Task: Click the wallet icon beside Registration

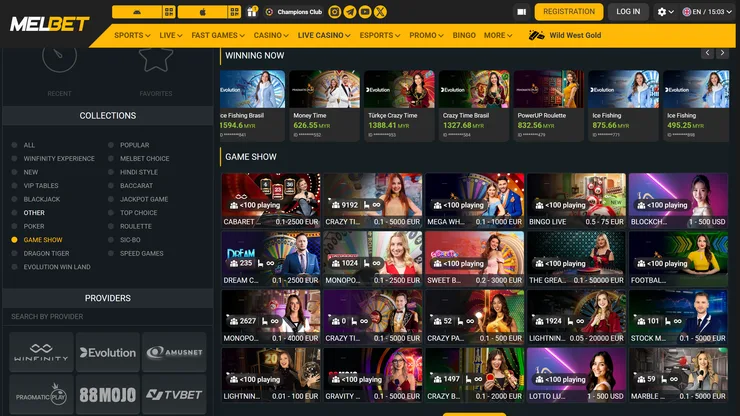Action: coord(521,12)
